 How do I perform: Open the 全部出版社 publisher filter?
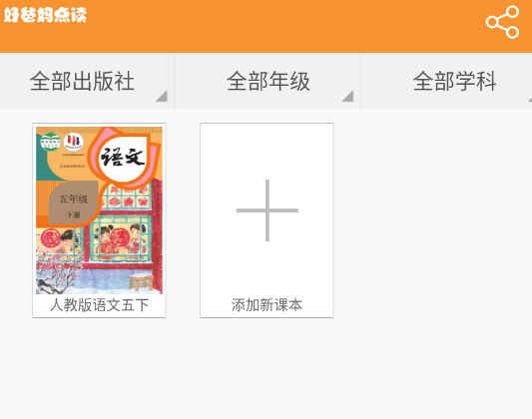87,82
